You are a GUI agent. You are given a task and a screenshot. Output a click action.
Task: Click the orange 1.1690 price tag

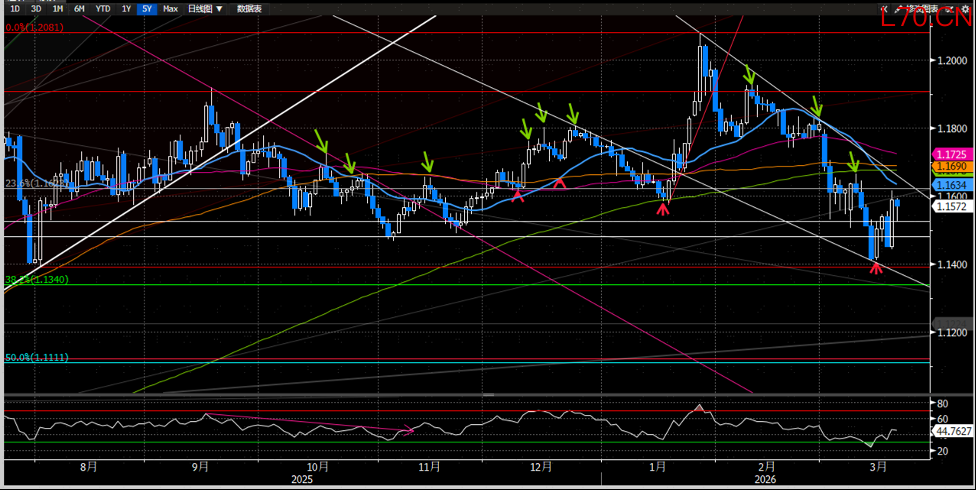pyautogui.click(x=948, y=165)
